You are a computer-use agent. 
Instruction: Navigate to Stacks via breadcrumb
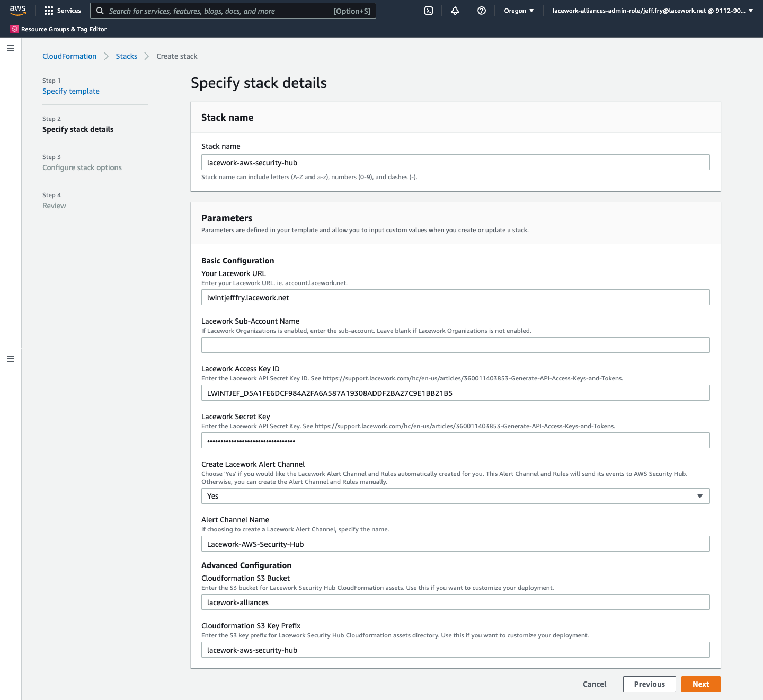pyautogui.click(x=126, y=56)
